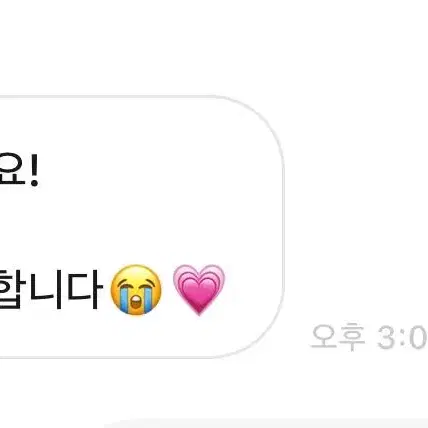The height and width of the screenshot is (428, 428).
Task: Click empty chat area above the bubble
Action: point(213,47)
